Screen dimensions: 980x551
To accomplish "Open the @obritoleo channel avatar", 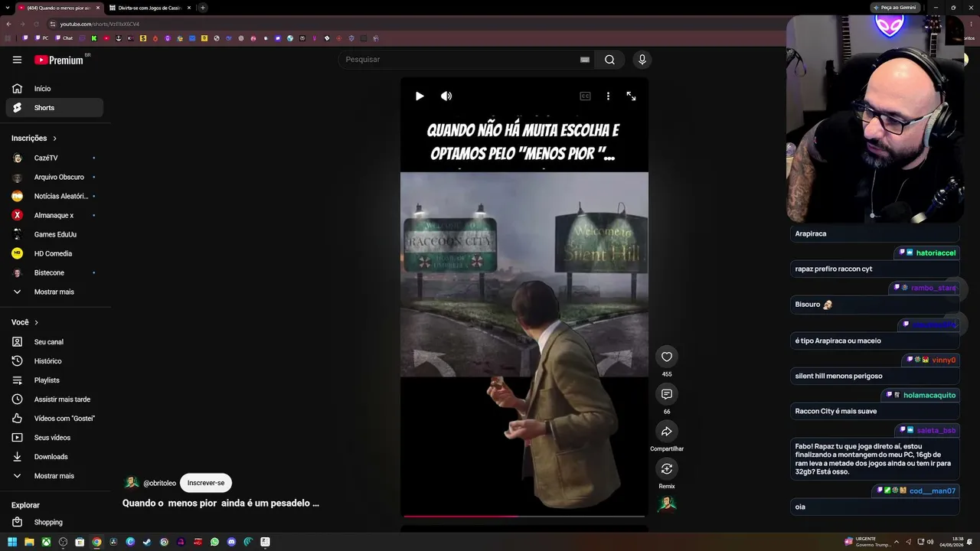I will 132,483.
